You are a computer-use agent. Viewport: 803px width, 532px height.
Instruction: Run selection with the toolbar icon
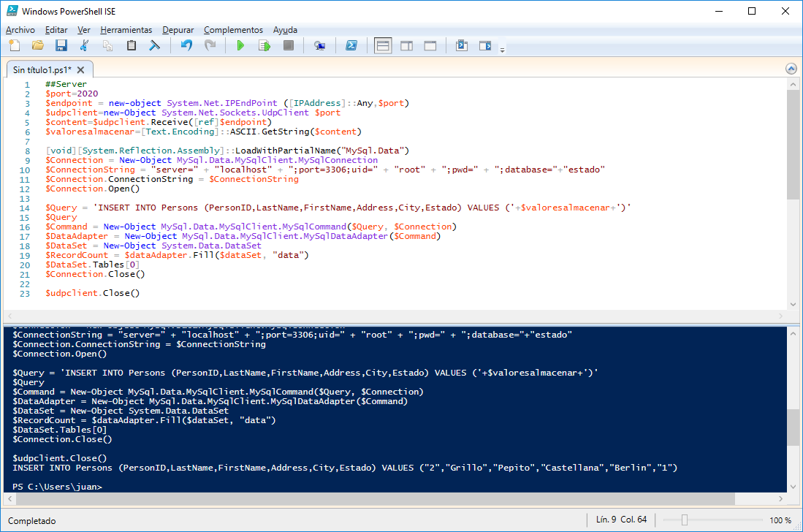265,46
